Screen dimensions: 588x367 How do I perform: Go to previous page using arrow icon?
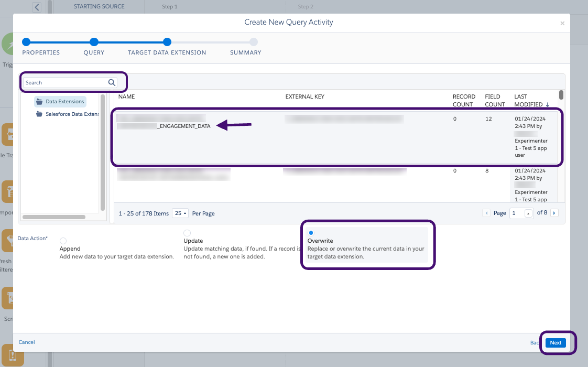(486, 213)
